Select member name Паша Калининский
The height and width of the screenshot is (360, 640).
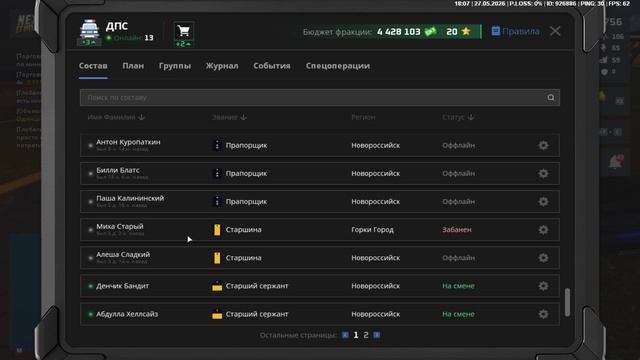[x=130, y=198]
